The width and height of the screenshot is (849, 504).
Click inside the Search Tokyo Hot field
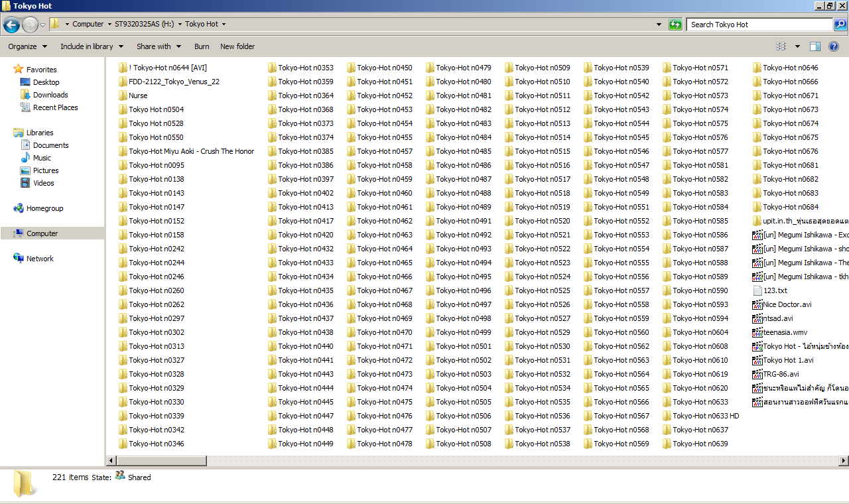759,25
